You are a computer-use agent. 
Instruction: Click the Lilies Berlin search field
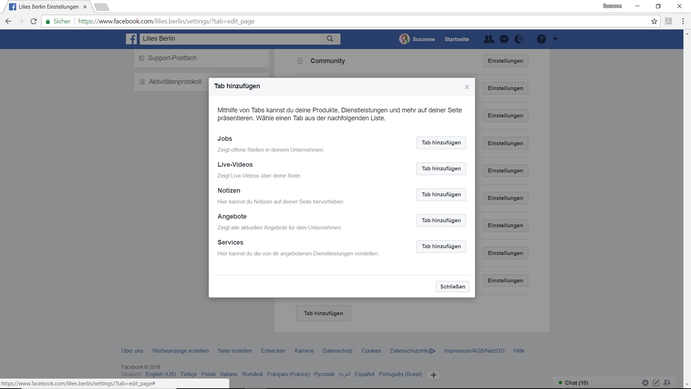point(231,39)
